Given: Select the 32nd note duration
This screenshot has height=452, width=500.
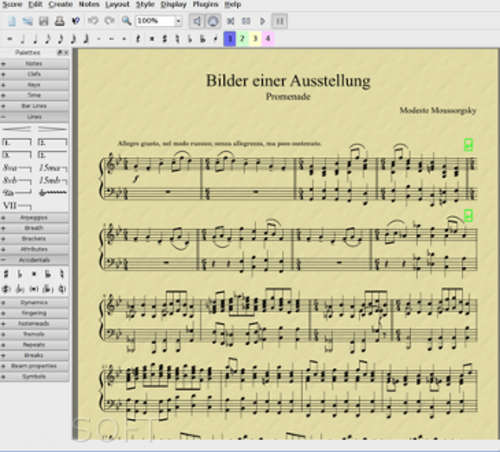Looking at the screenshot, I should tap(73, 39).
